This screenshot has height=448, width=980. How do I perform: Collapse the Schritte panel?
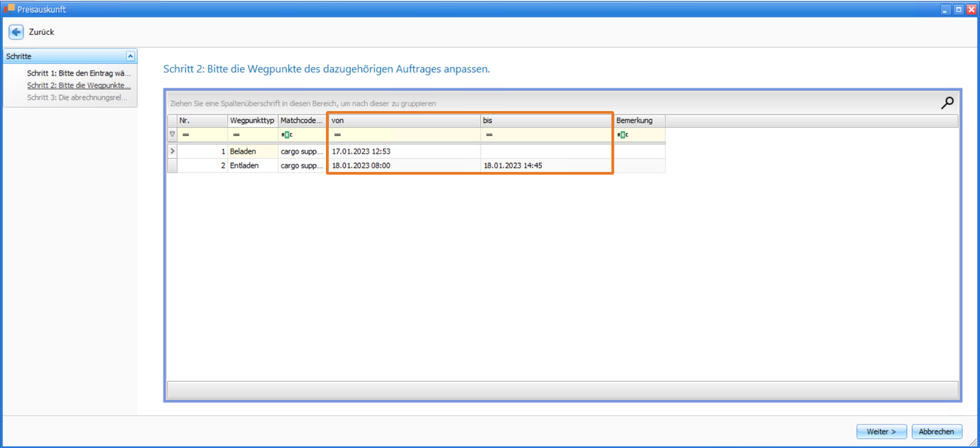tap(131, 56)
